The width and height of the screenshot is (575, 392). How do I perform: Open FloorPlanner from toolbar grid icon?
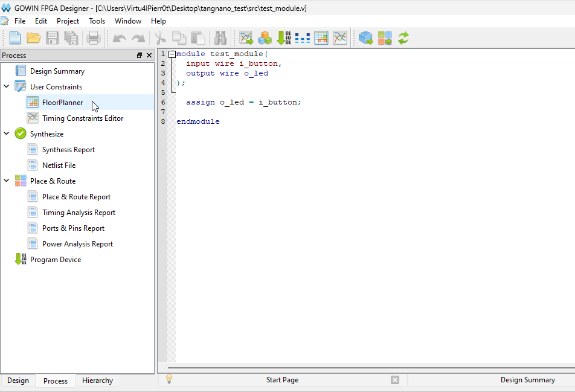point(321,38)
